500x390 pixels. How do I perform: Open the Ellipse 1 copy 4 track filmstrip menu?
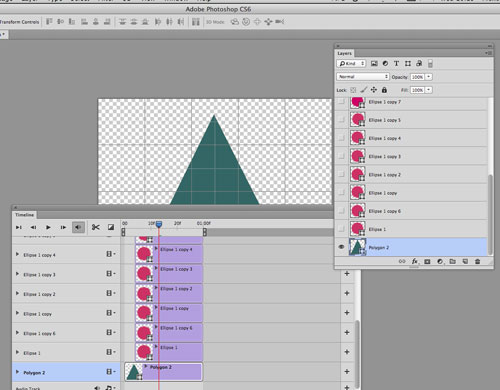[111, 254]
